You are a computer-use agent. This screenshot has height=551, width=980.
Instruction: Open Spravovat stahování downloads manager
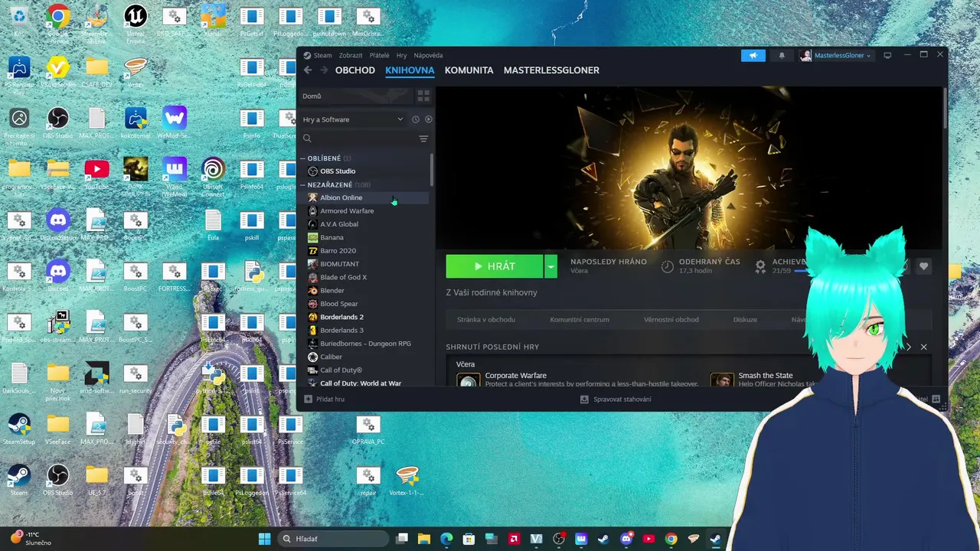(x=616, y=399)
